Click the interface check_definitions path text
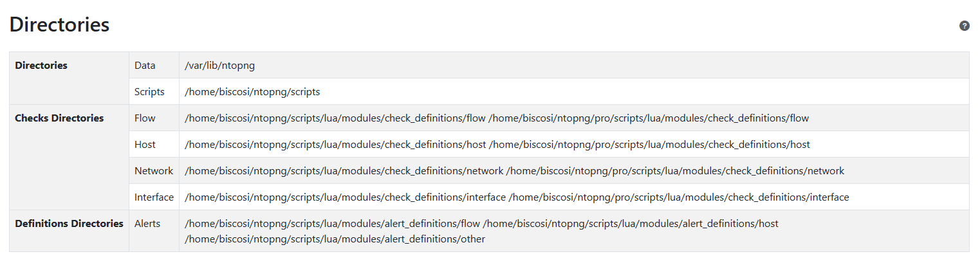 [x=517, y=197]
